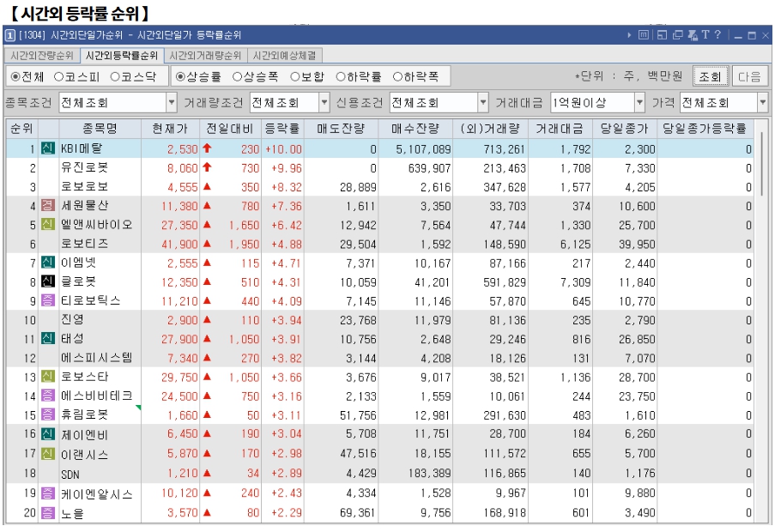Open help using the question mark icon
775x532 pixels.
[x=717, y=35]
